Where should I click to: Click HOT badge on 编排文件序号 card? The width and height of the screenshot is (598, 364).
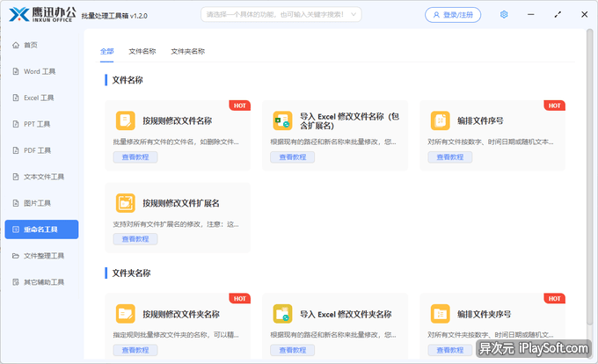coord(555,106)
